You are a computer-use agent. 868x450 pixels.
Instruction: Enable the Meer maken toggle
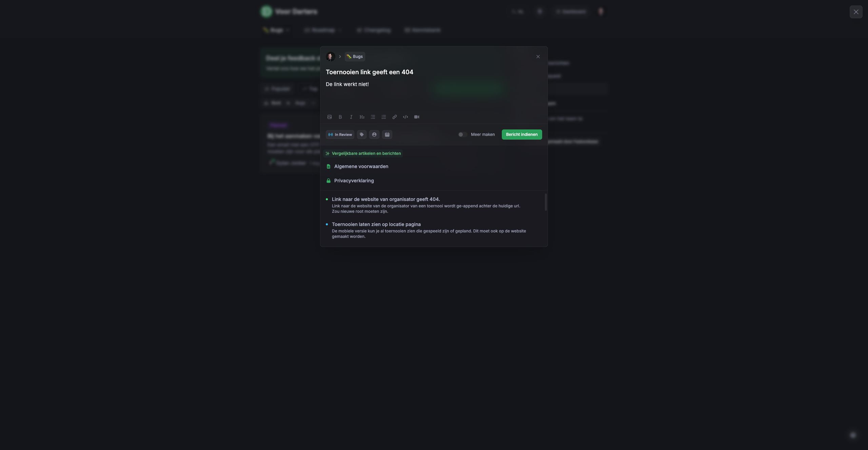pyautogui.click(x=462, y=135)
